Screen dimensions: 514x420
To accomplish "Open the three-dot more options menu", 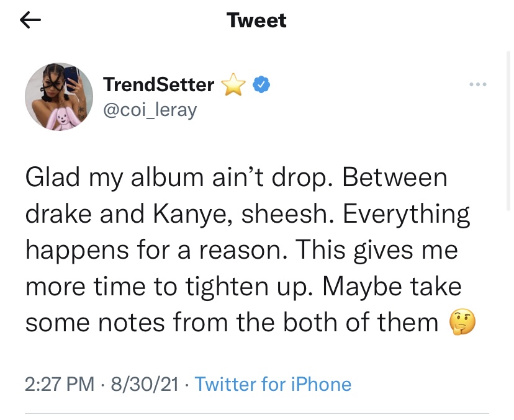I will point(477,84).
